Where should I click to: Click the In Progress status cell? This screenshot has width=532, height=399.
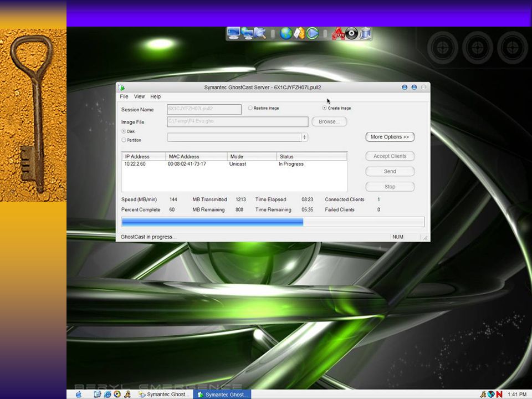(291, 164)
